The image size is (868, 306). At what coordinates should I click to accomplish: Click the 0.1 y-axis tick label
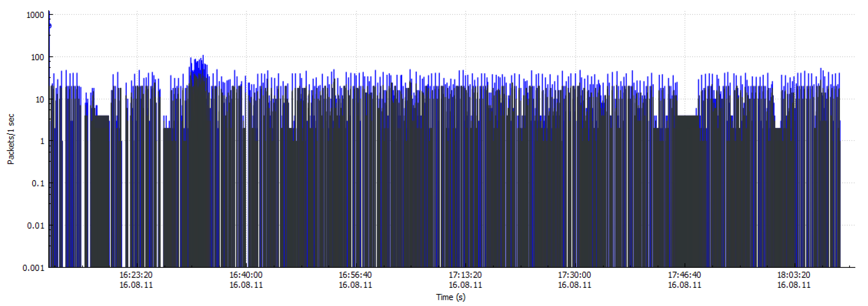[x=38, y=184]
